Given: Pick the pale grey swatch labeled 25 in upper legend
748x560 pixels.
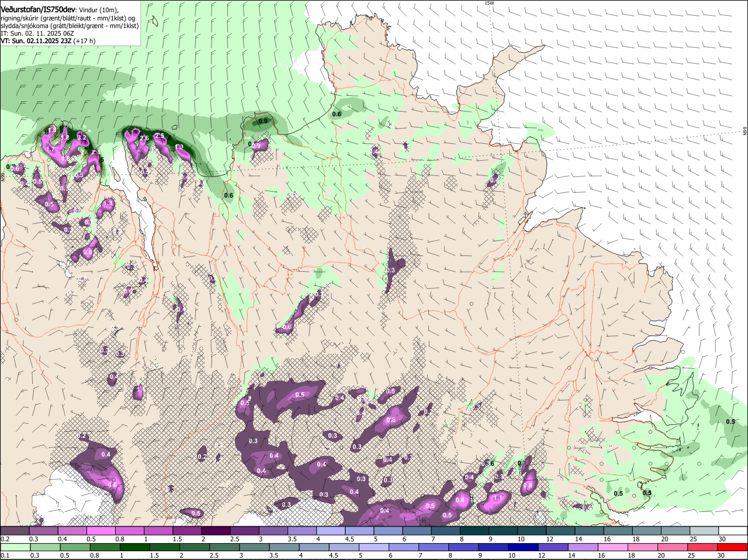Looking at the screenshot, I should 704,530.
